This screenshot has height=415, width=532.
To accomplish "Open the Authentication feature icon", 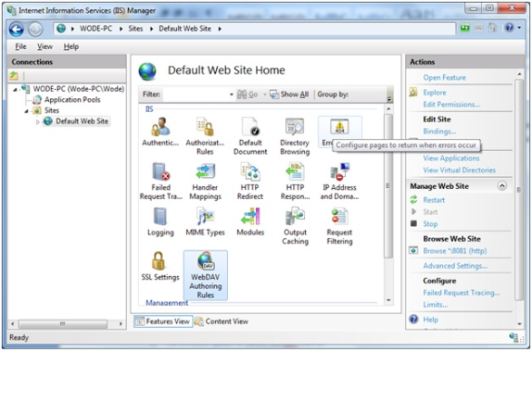I will (160, 132).
